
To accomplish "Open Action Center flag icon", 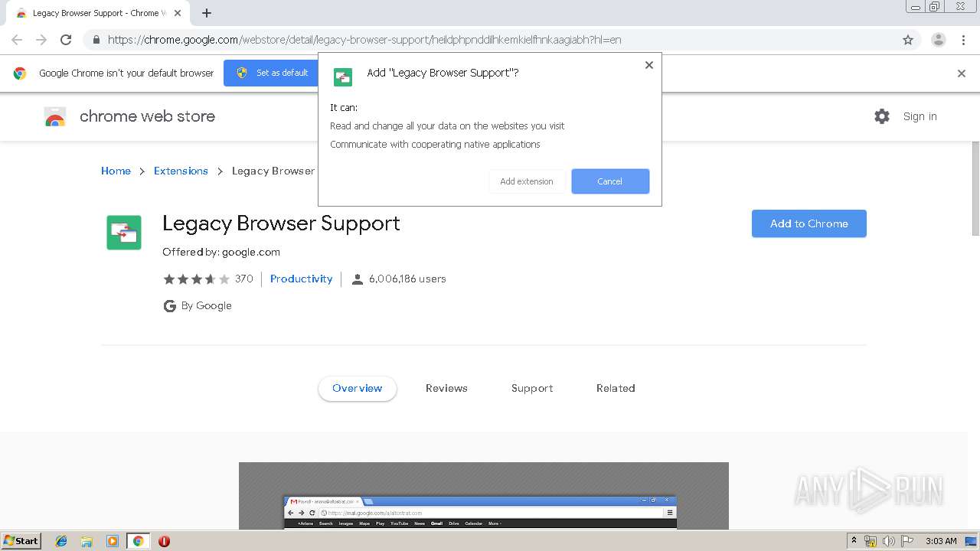I will click(x=906, y=541).
